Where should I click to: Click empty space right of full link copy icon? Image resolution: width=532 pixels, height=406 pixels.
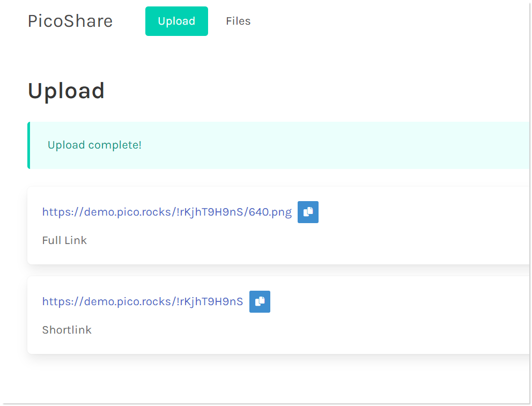coord(418,212)
